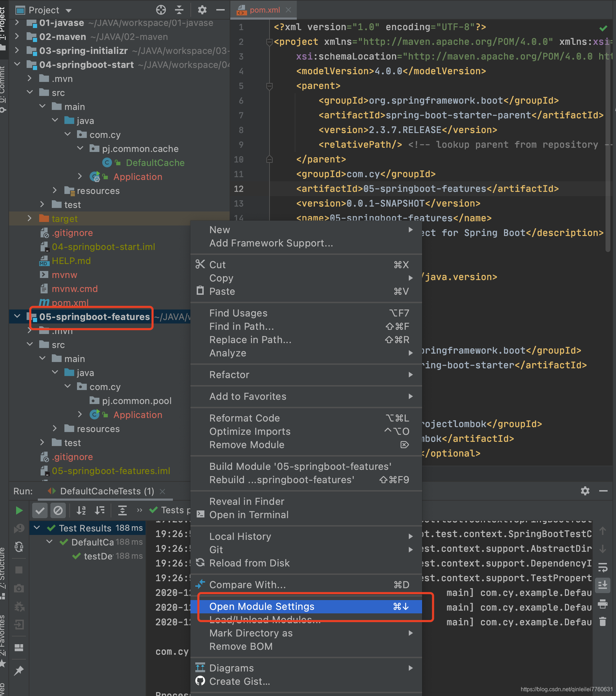Click the sort tests alphabetically icon
Screen dimensions: 616x696
81,510
